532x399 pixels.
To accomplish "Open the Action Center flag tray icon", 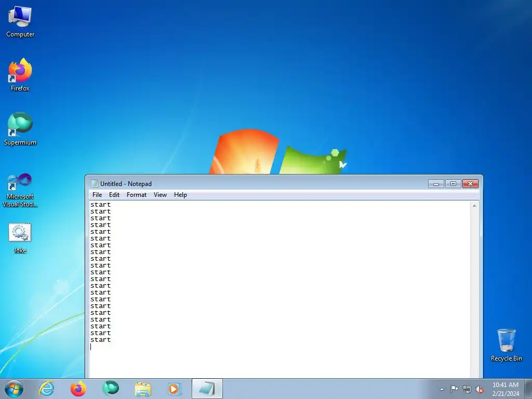I will coord(454,389).
